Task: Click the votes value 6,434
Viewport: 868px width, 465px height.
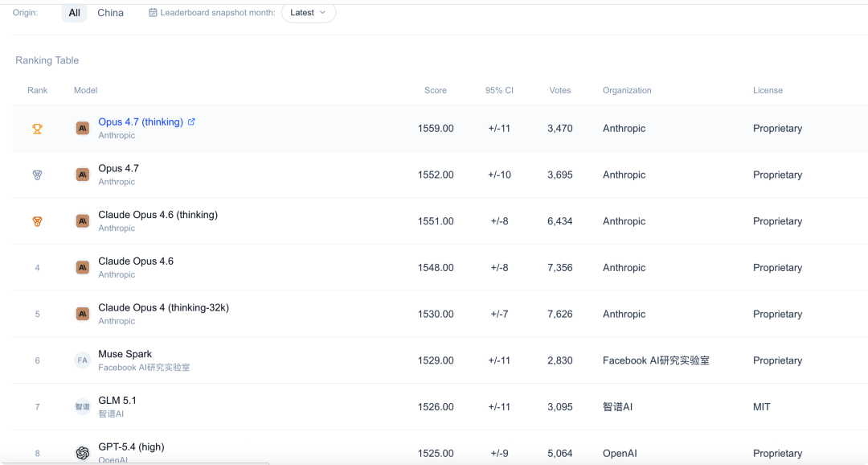Action: click(559, 221)
